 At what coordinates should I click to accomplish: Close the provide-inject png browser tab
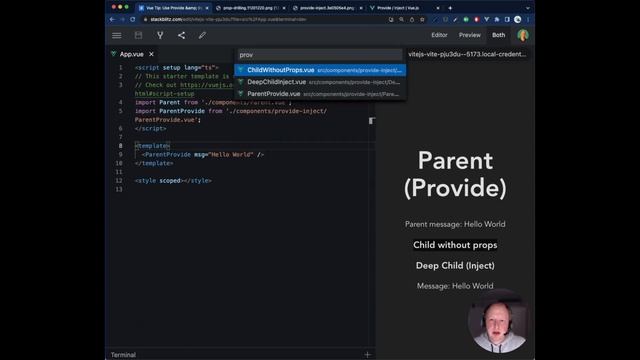(361, 8)
